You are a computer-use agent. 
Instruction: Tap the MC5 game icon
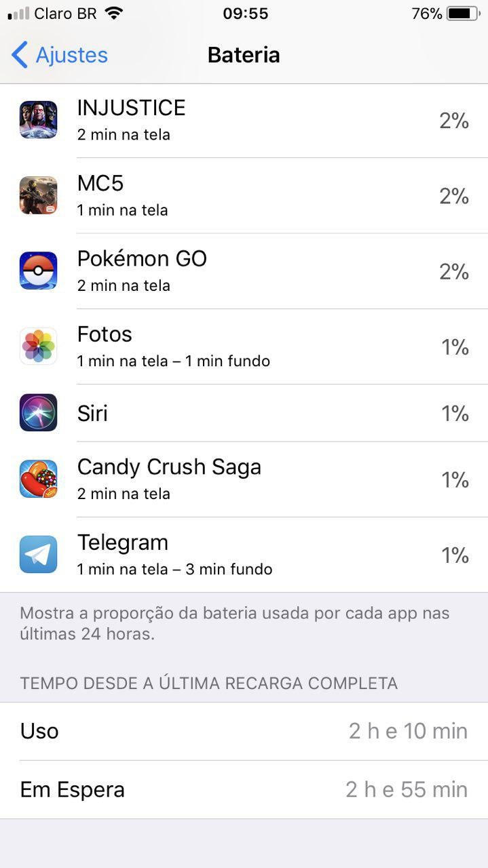tap(38, 195)
